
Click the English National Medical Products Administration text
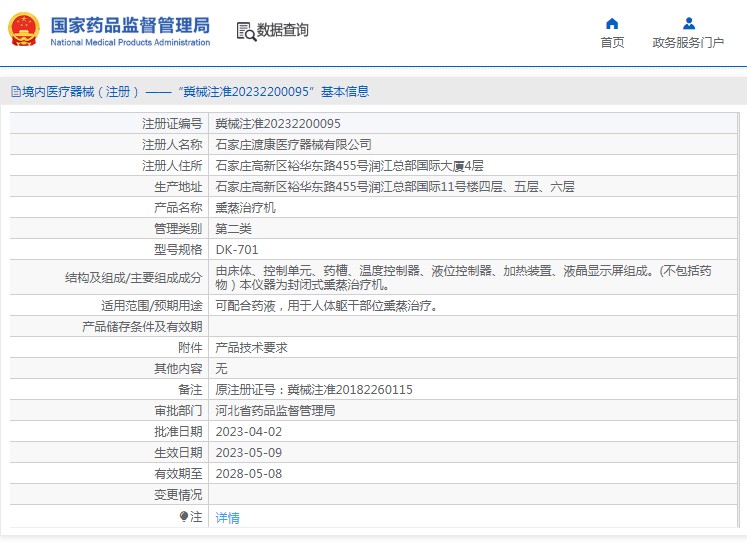[x=130, y=43]
